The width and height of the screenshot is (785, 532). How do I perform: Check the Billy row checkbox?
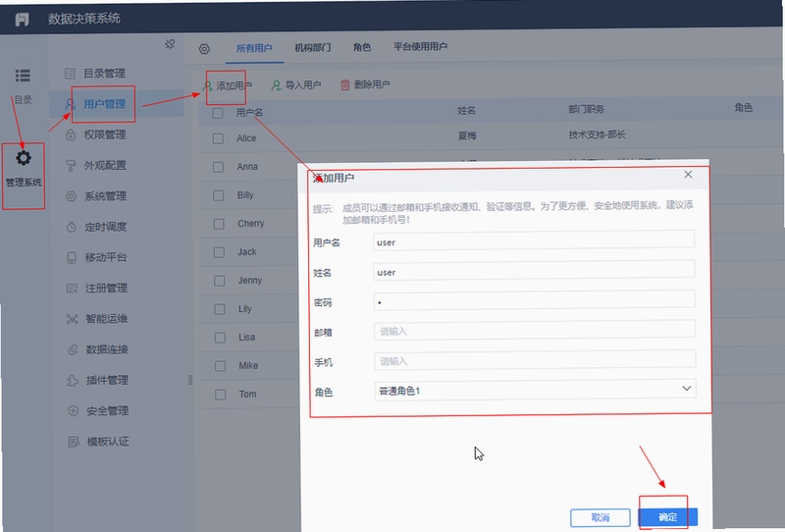click(218, 195)
